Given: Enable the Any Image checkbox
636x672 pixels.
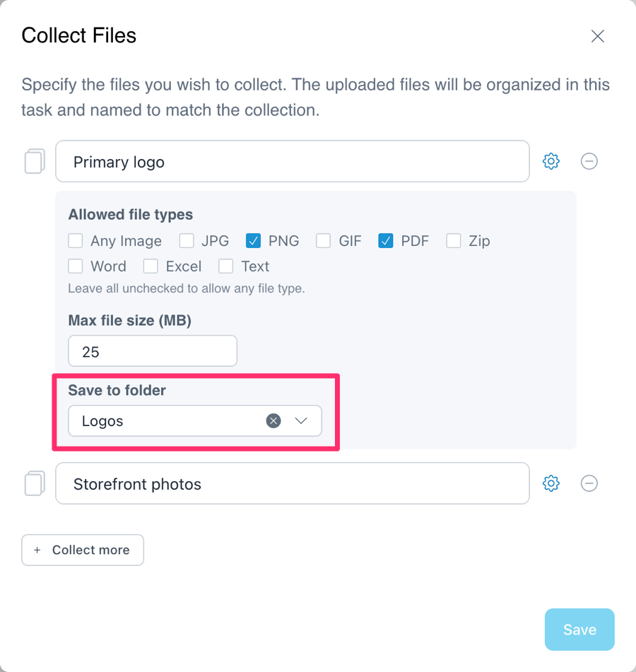Looking at the screenshot, I should [x=76, y=240].
